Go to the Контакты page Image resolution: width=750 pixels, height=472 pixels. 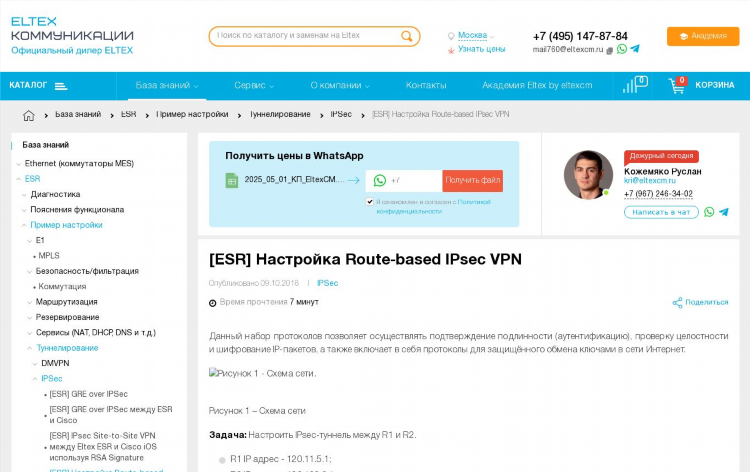click(426, 86)
